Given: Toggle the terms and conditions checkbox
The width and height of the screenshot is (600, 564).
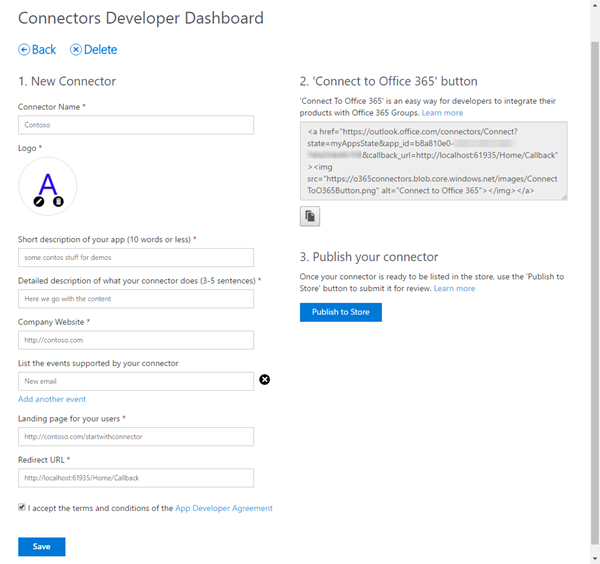Looking at the screenshot, I should 23,508.
